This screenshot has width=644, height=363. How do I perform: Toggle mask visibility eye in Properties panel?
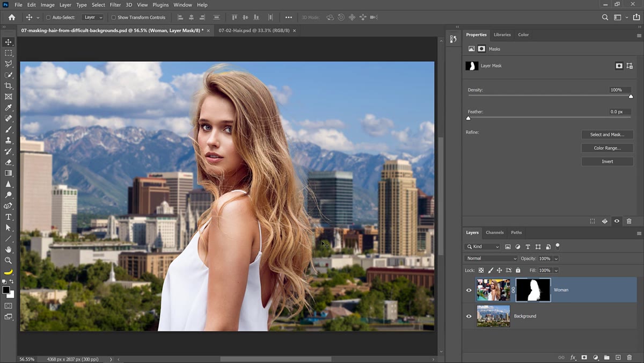[617, 221]
